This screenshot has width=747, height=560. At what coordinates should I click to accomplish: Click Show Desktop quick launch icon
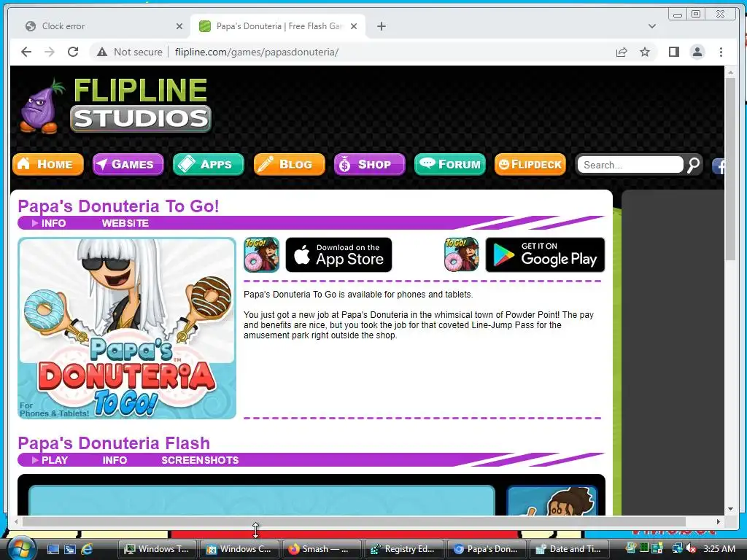click(x=53, y=549)
